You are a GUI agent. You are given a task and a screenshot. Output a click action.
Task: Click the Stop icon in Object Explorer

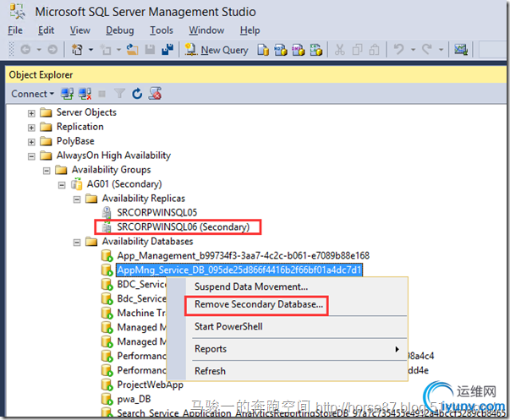click(x=101, y=94)
